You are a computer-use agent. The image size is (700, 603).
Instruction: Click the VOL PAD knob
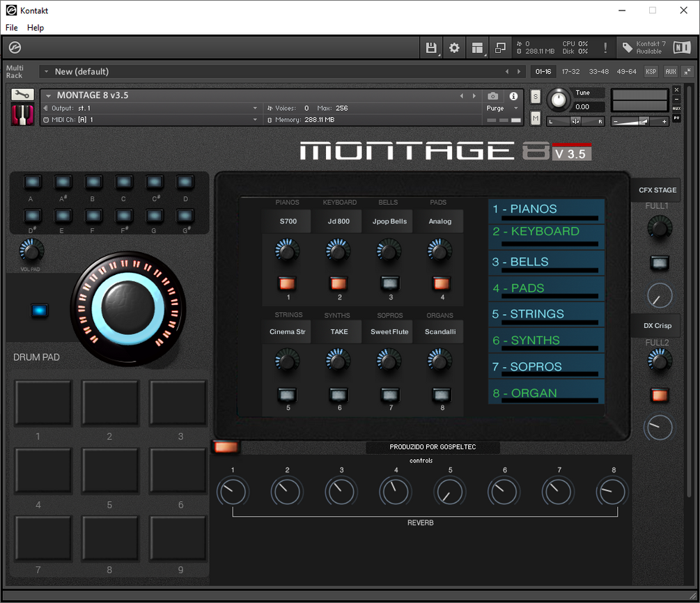click(x=31, y=251)
